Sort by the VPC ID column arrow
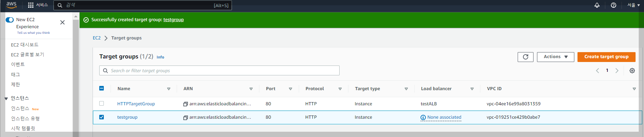Image resolution: width=644 pixels, height=137 pixels. (x=634, y=89)
